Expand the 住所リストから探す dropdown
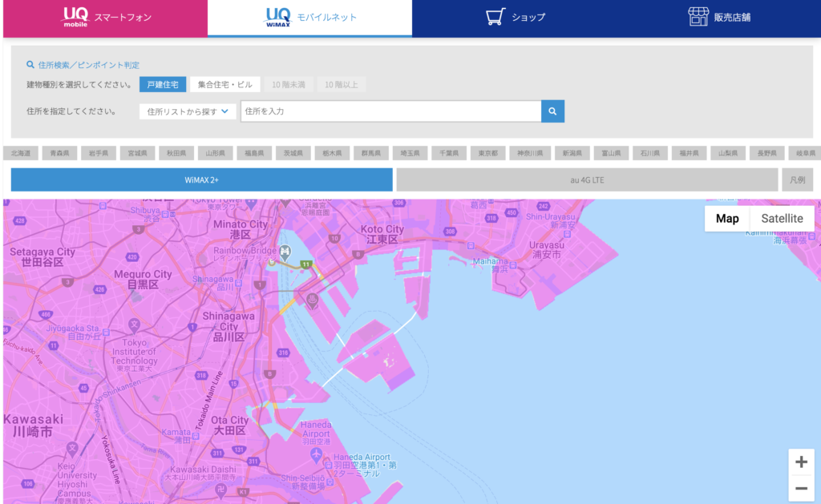This screenshot has width=821, height=504. (x=188, y=111)
